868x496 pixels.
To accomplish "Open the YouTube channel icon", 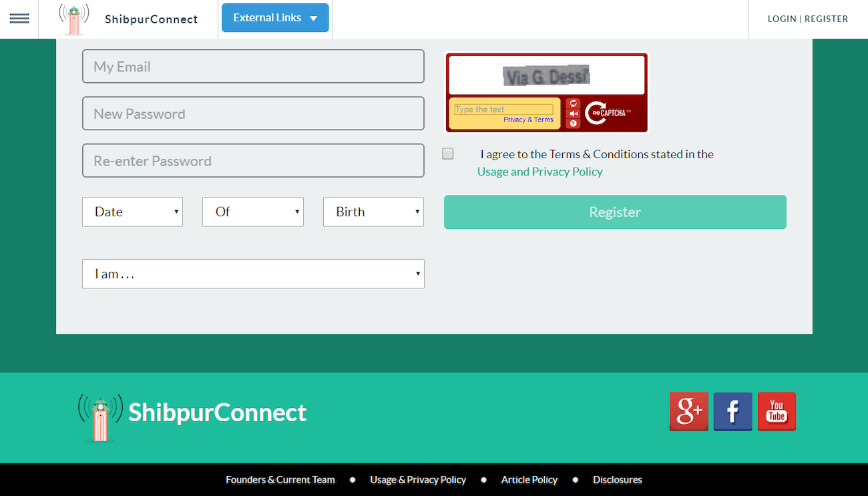I will click(777, 411).
